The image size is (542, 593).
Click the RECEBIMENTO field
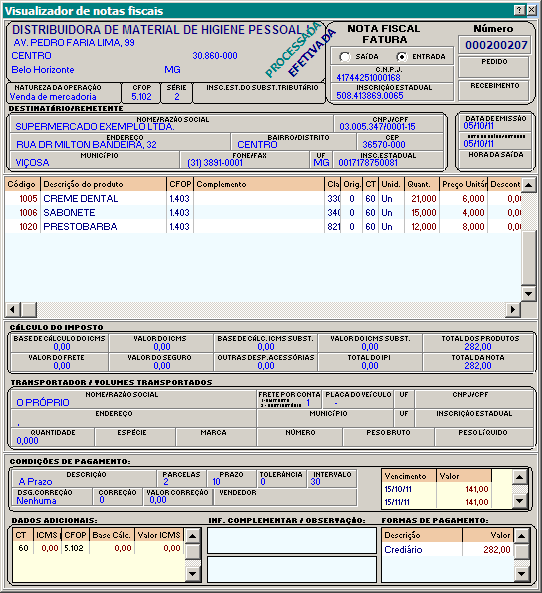(494, 91)
